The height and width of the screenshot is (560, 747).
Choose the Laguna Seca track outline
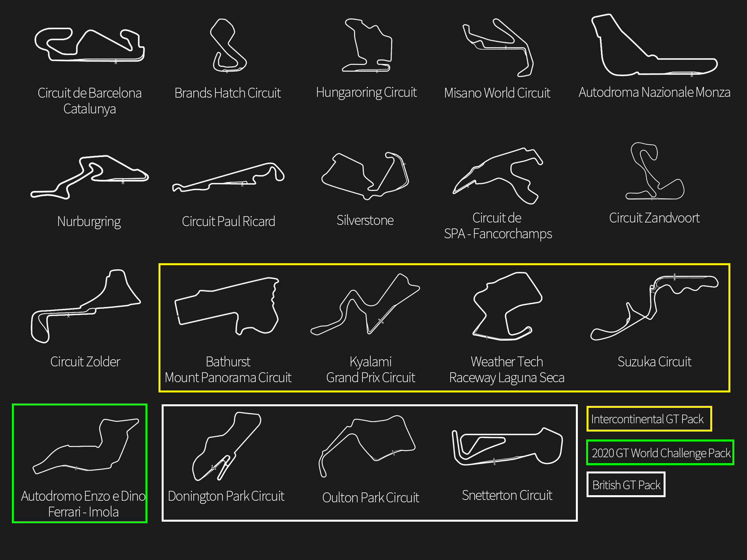pos(507,306)
